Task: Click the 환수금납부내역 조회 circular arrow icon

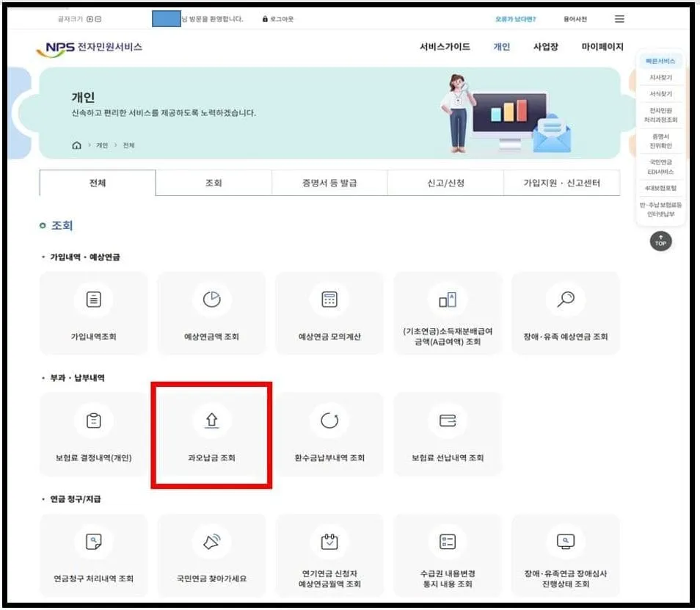Action: point(329,421)
